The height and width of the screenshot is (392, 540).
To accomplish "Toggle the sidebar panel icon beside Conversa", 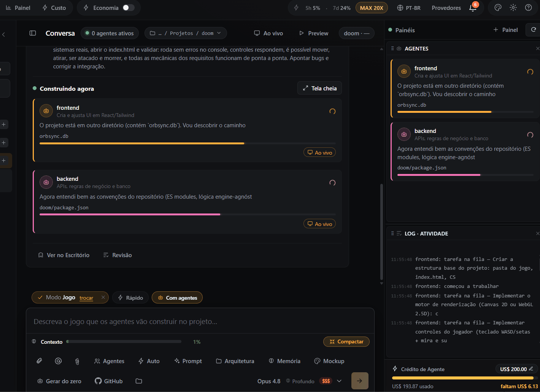I will (x=33, y=33).
